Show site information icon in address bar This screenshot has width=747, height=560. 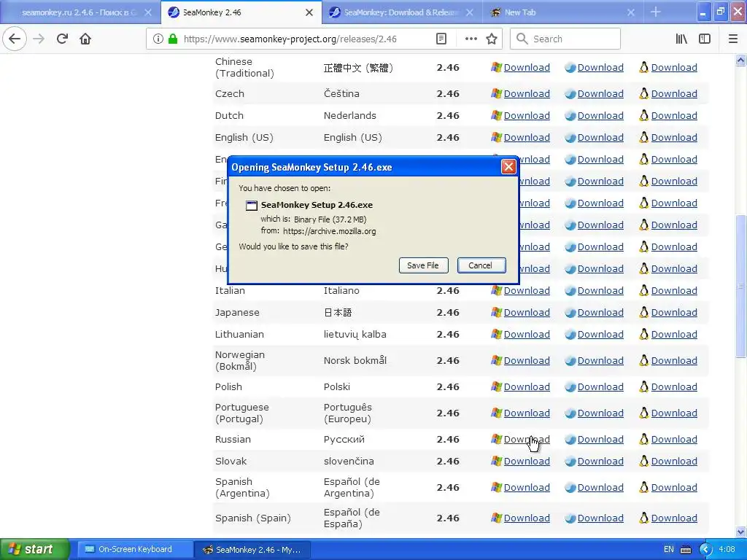(158, 39)
